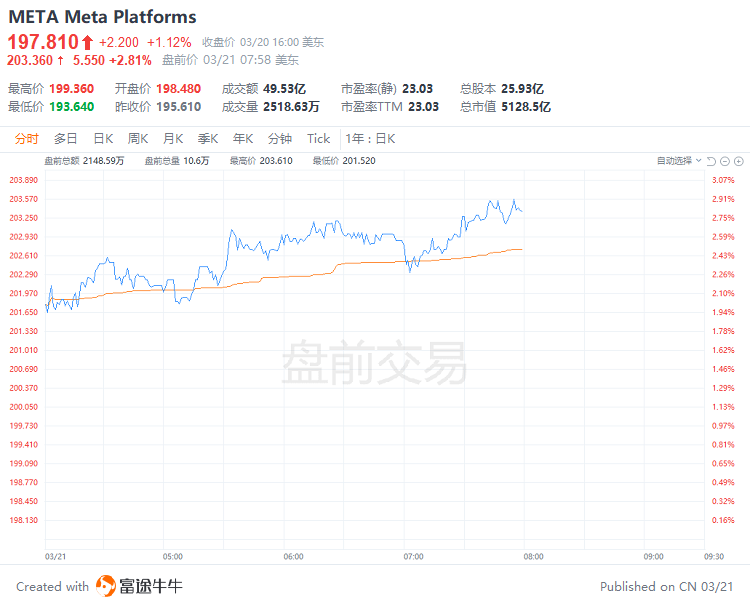Click the Futu bull logo icon
The height and width of the screenshot is (607, 750).
click(x=106, y=586)
